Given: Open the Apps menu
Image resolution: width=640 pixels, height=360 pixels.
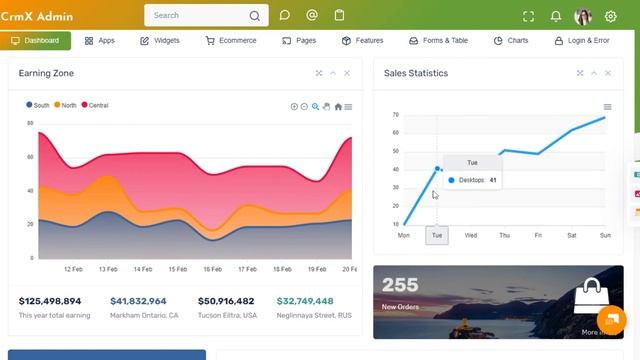Looking at the screenshot, I should tap(100, 40).
